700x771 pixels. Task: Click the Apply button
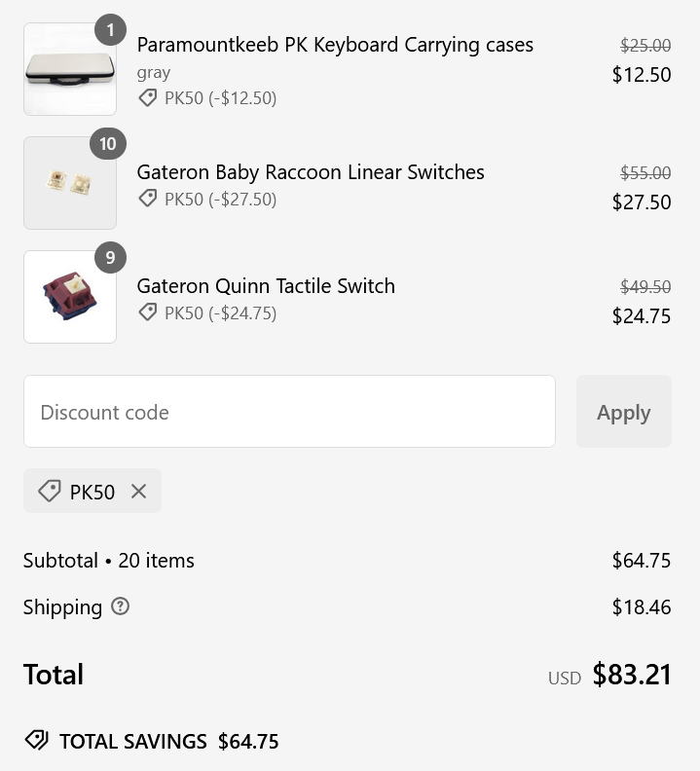(x=624, y=412)
